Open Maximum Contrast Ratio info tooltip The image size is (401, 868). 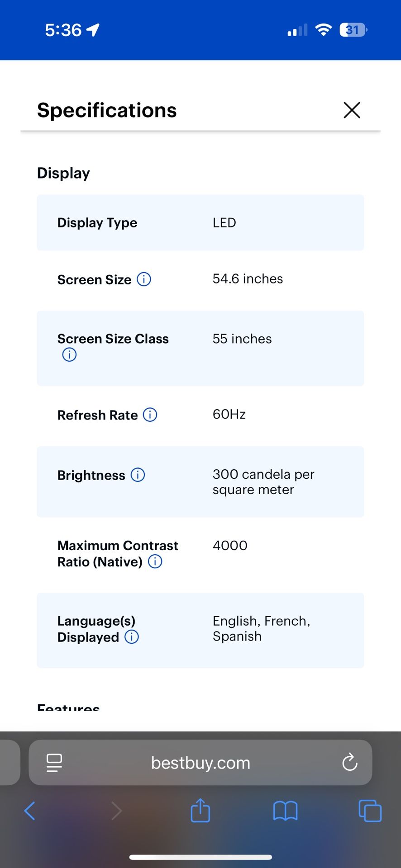[x=154, y=561]
